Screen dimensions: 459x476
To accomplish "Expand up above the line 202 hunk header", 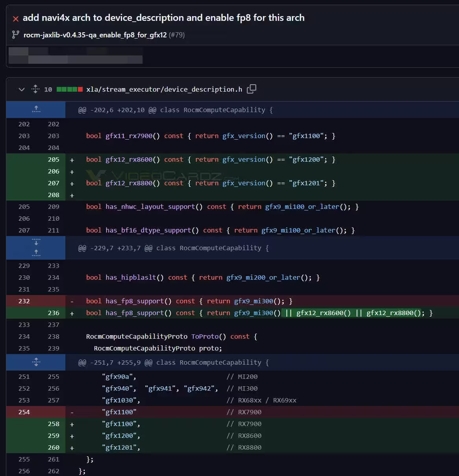I will (36, 109).
